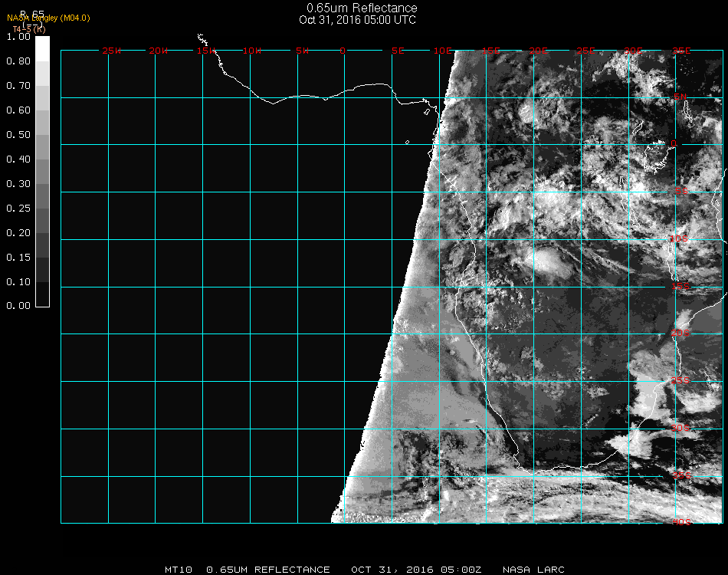Select the 0.25 colorbar value label
The height and width of the screenshot is (575, 728).
click(18, 209)
